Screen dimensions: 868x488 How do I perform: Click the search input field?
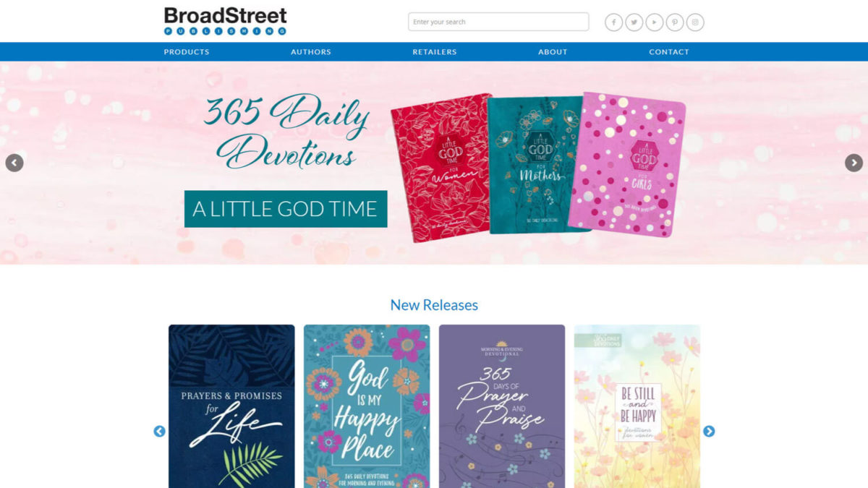[498, 22]
